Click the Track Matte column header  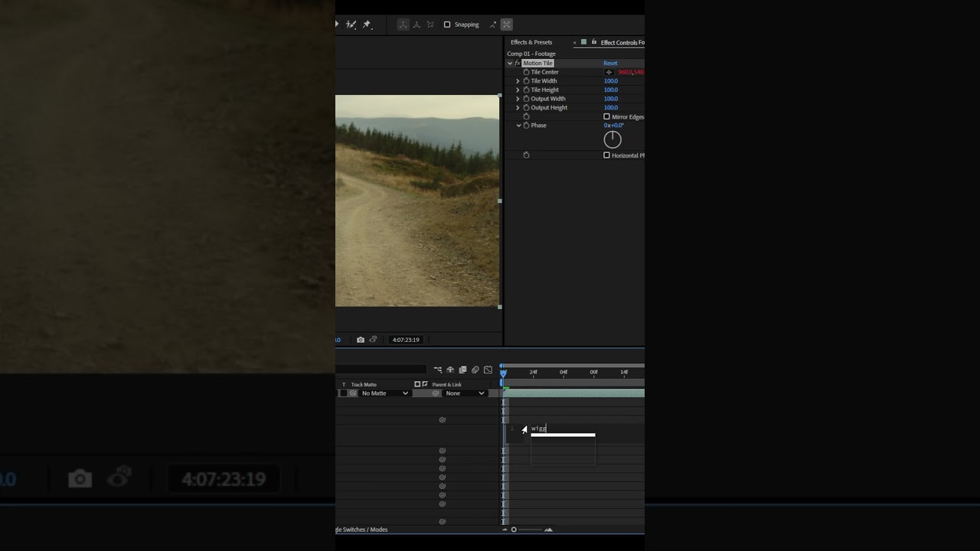tap(364, 385)
